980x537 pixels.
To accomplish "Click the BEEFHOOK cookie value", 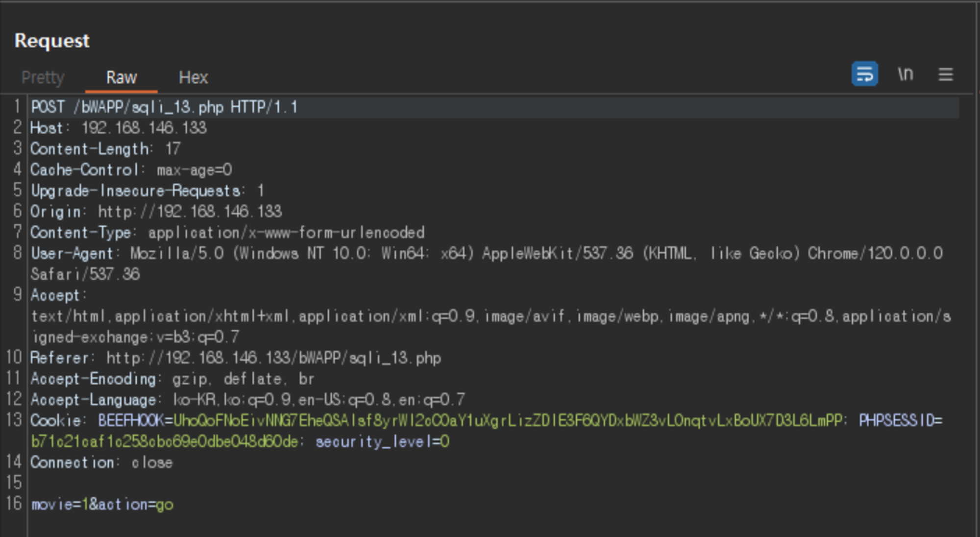I will point(508,420).
